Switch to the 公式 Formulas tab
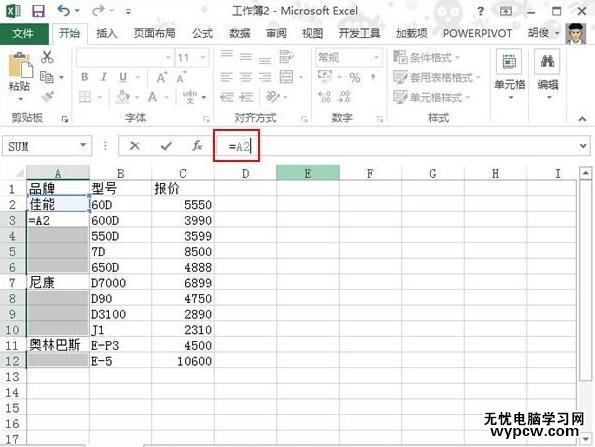 pyautogui.click(x=202, y=33)
